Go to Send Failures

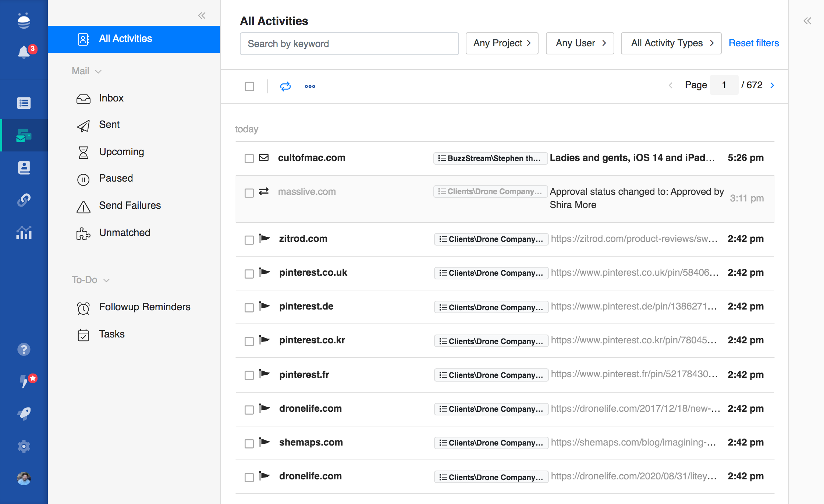[130, 205]
